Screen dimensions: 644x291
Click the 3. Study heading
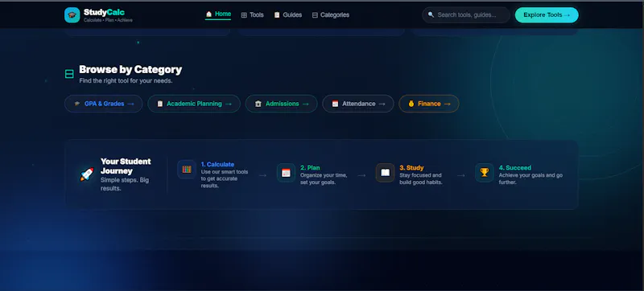[411, 168]
